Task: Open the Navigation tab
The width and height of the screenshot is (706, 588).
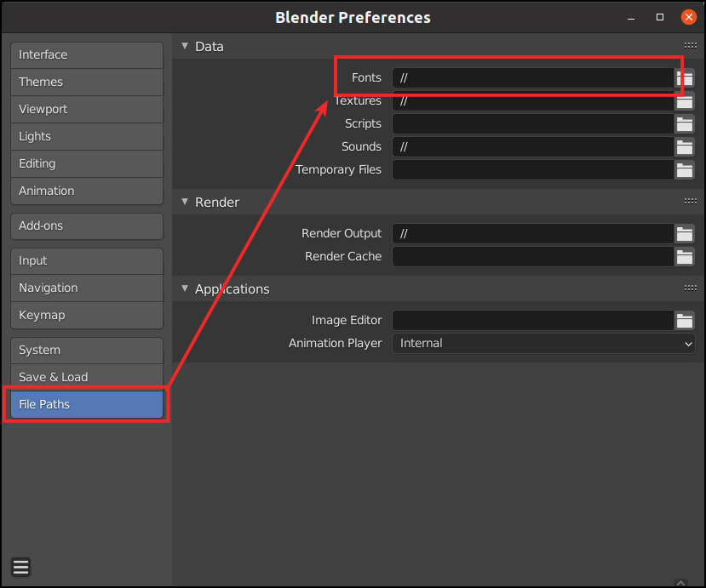Action: coord(87,288)
